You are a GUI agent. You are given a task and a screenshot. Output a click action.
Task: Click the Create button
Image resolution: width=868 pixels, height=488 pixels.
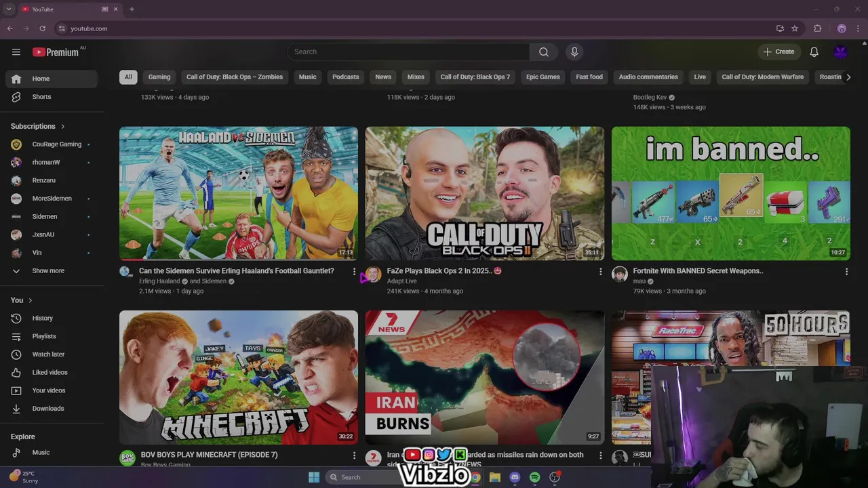coord(778,52)
